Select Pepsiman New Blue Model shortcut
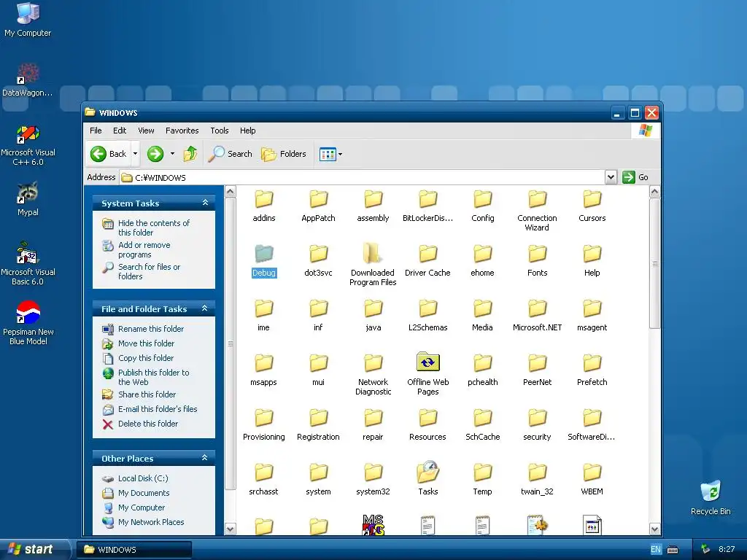Image resolution: width=747 pixels, height=560 pixels. click(28, 322)
